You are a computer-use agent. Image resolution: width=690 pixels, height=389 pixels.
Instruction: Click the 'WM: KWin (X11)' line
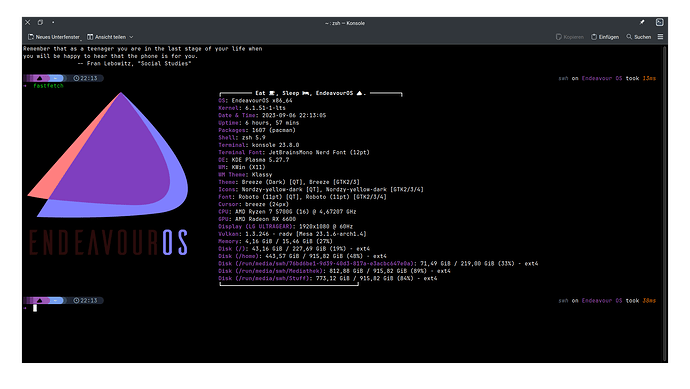[x=242, y=167]
